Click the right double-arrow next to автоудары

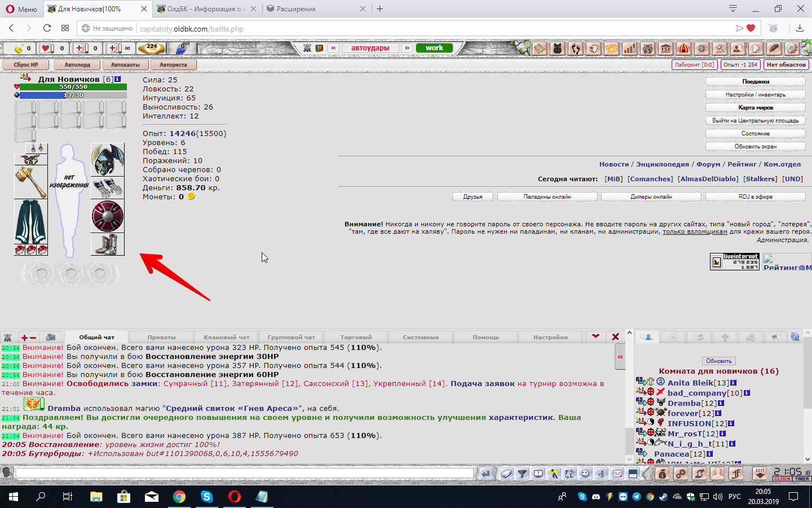(407, 48)
